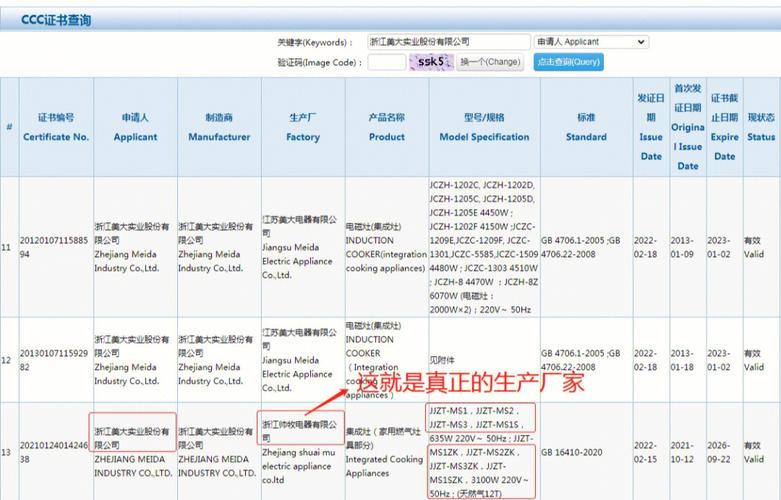The width and height of the screenshot is (781, 500).
Task: Click row 11 model JCZH-1202C specification cell
Action: 484,247
